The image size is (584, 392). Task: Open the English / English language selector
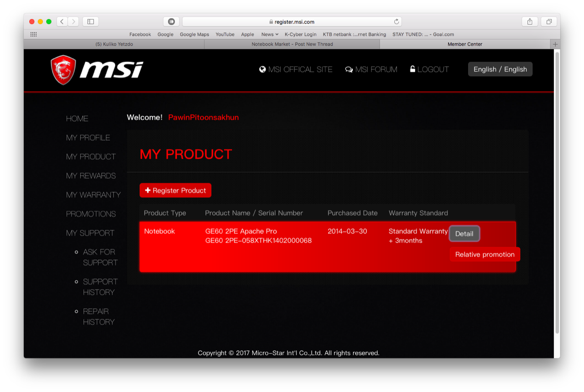pos(500,69)
